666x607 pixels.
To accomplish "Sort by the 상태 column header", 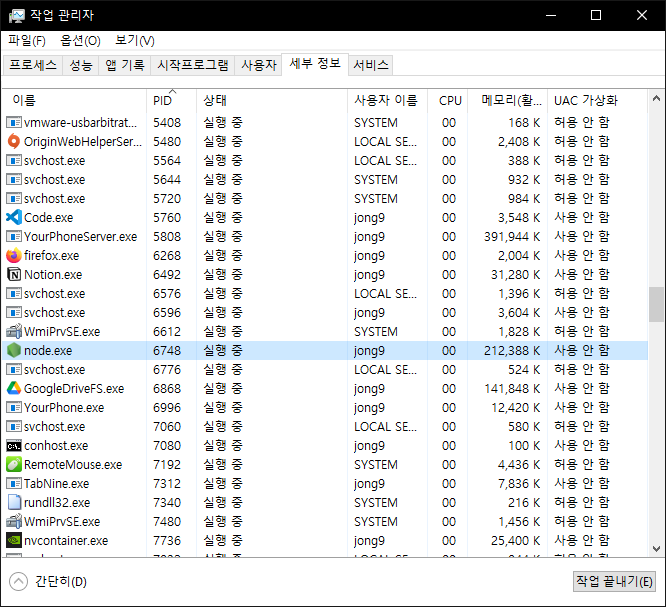I will (272, 101).
